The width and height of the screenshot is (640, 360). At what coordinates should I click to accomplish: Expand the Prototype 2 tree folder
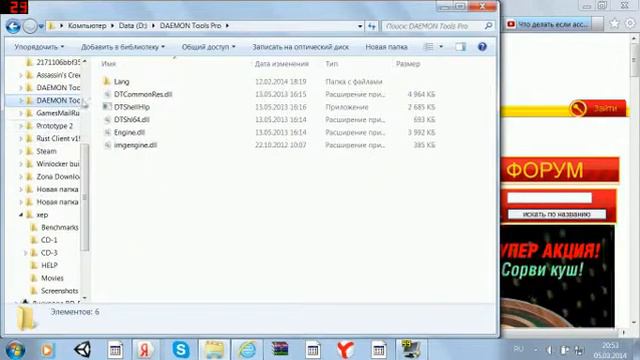pyautogui.click(x=21, y=126)
